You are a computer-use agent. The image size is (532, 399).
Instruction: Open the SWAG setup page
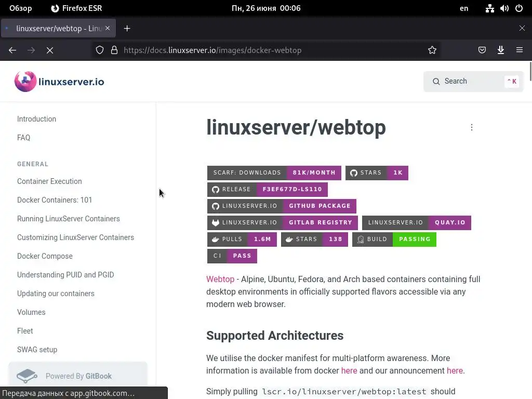click(x=37, y=350)
